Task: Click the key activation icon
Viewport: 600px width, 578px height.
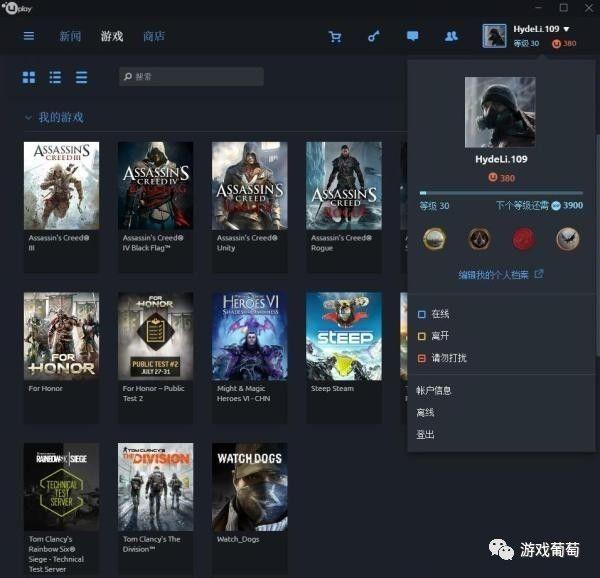Action: 373,36
